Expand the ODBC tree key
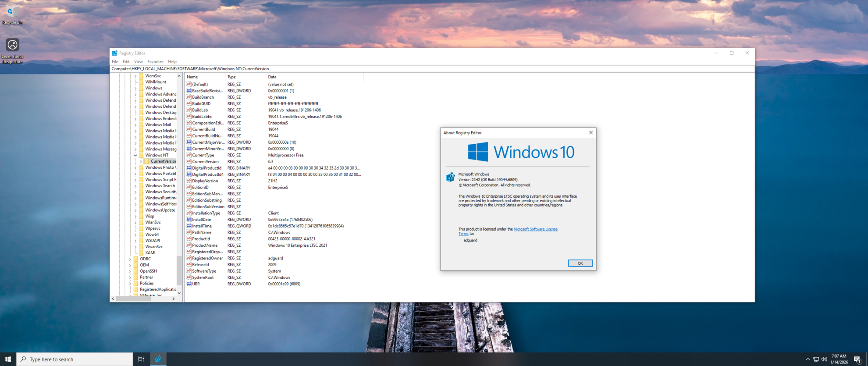The width and height of the screenshot is (868, 366). [x=130, y=259]
